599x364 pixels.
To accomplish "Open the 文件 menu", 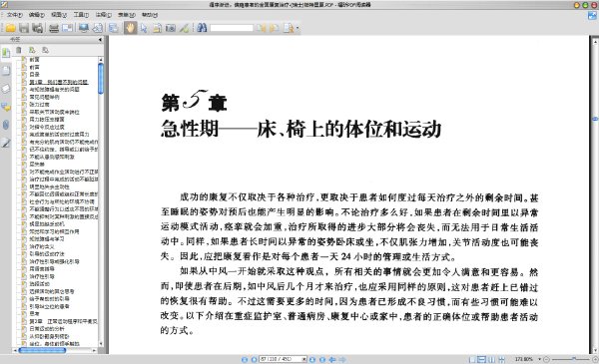I will click(x=14, y=15).
